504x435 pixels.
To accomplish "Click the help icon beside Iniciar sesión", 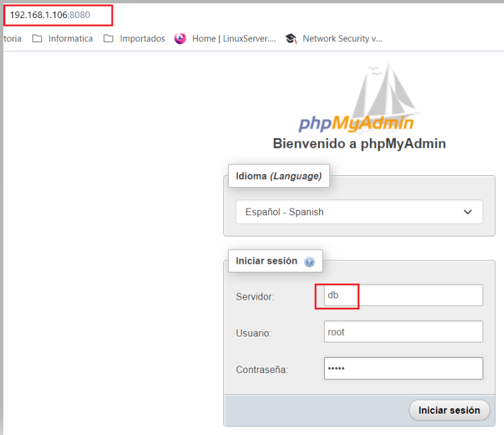I will (309, 262).
